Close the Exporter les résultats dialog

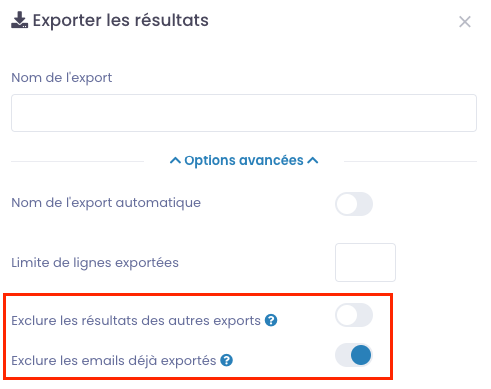coord(465,22)
